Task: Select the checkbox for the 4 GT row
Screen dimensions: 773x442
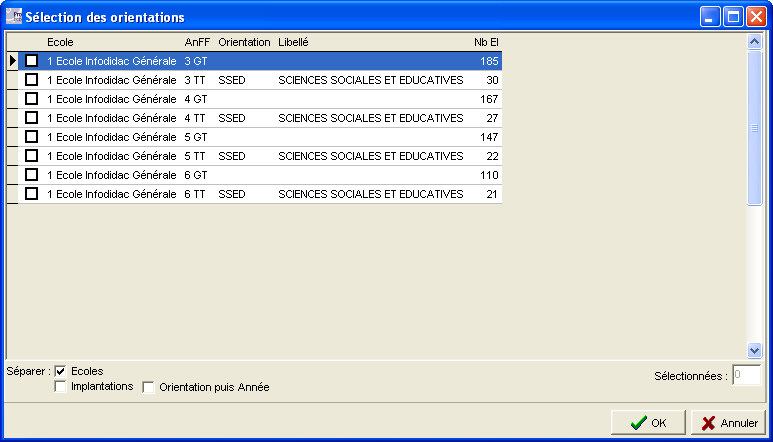Action: point(31,99)
